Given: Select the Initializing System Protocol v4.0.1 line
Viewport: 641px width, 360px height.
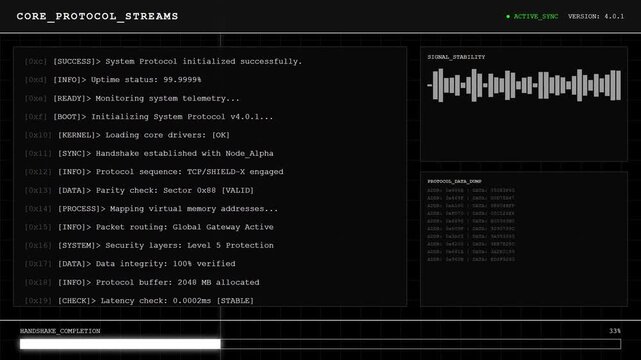Looking at the screenshot, I should 149,117.
